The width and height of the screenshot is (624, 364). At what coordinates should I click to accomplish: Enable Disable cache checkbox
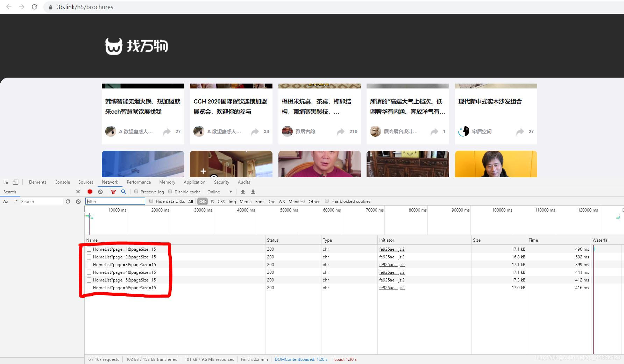coord(170,192)
